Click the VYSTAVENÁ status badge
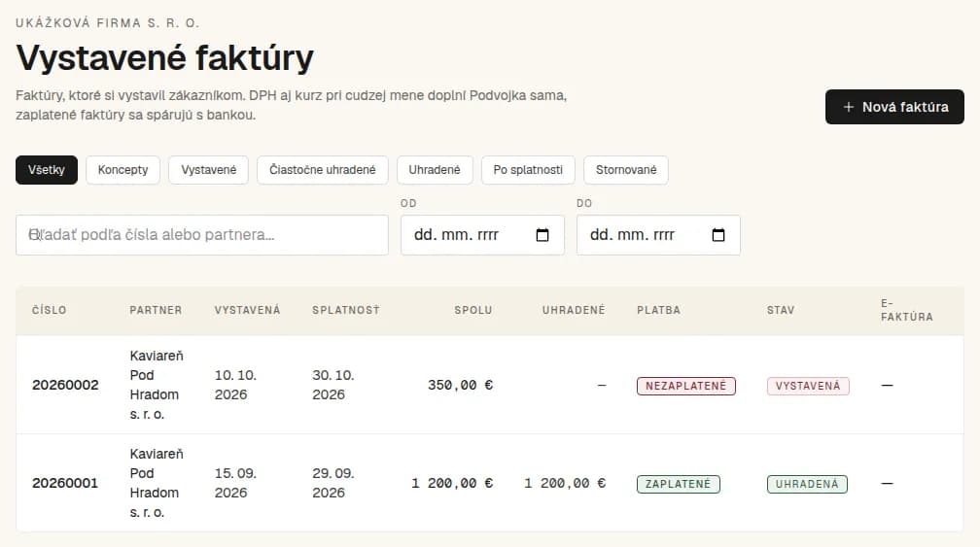 point(808,386)
